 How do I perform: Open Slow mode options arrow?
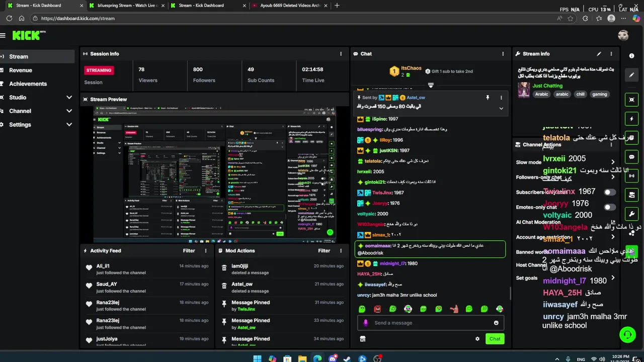(x=613, y=162)
